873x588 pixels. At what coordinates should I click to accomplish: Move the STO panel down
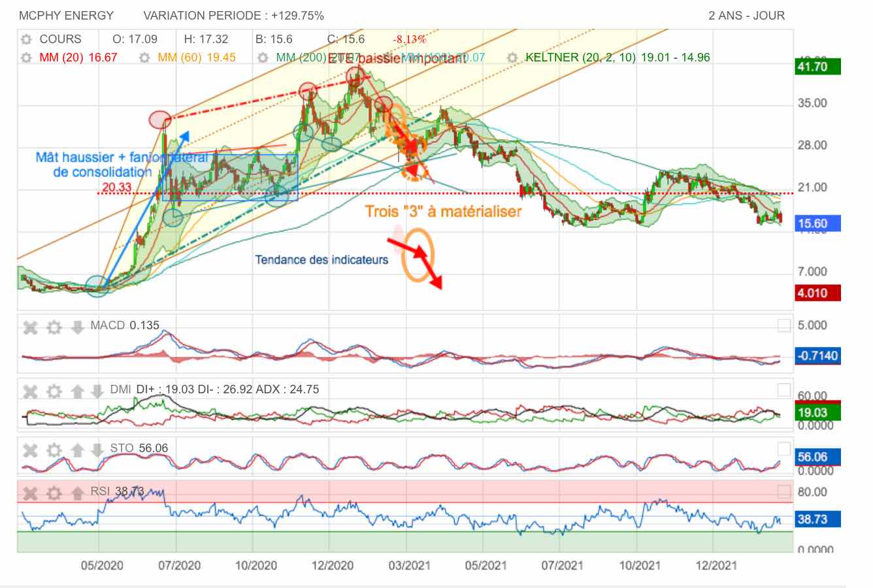[x=97, y=450]
